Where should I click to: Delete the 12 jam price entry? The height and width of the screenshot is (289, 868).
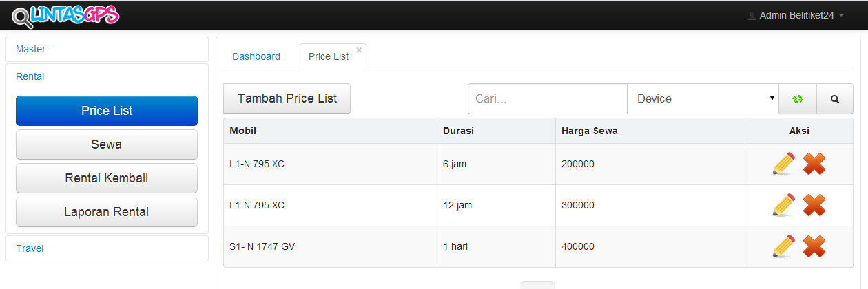pyautogui.click(x=814, y=205)
